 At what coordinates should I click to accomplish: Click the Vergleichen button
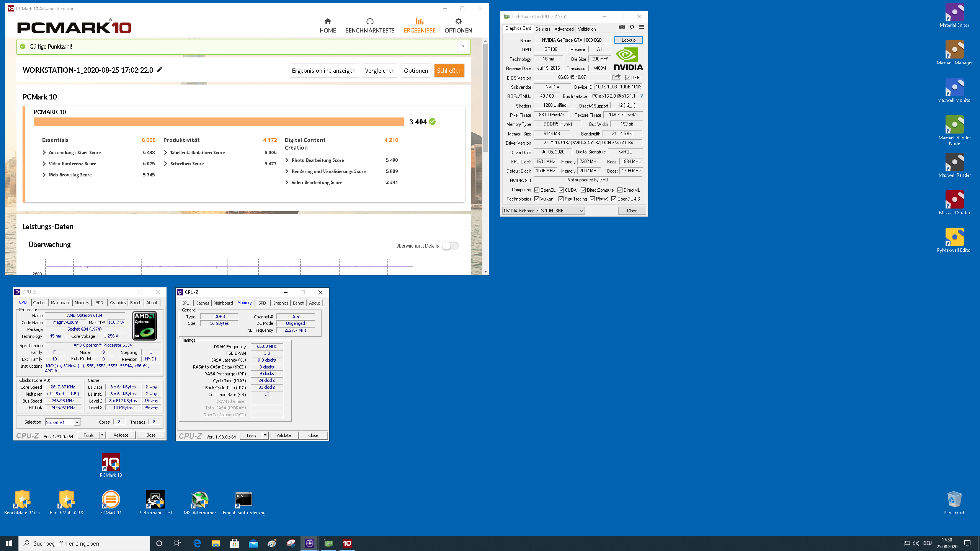(379, 70)
